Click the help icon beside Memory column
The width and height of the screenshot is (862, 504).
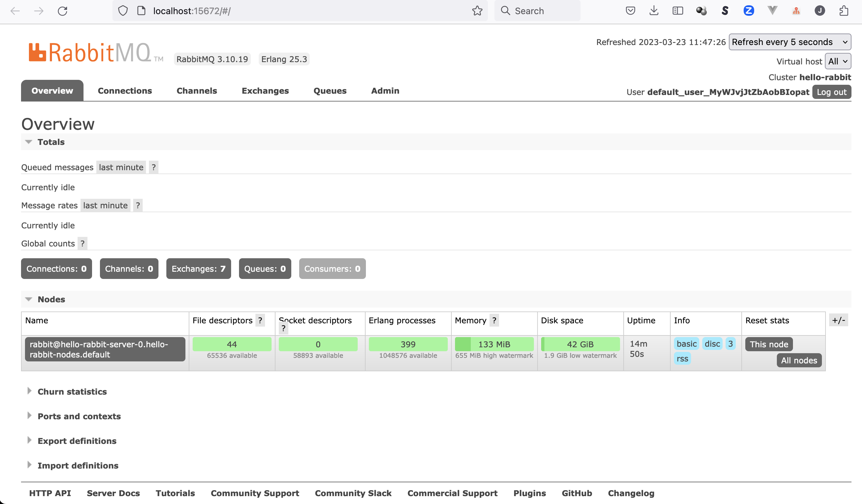tap(494, 320)
